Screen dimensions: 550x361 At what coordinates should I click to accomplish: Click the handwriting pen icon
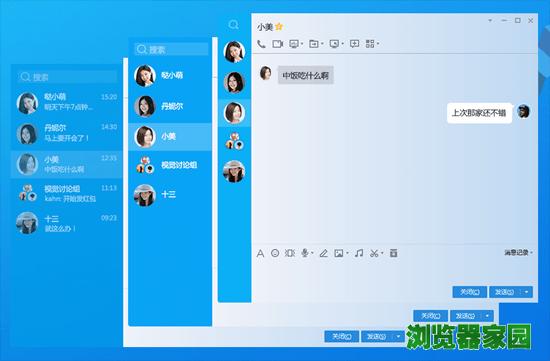[x=323, y=253]
